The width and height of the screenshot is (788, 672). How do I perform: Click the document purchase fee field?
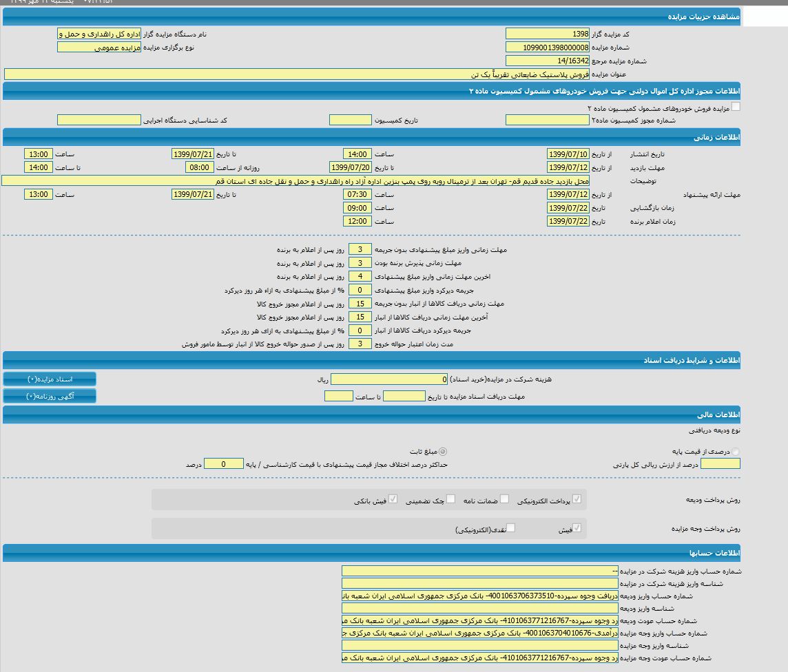(x=389, y=379)
